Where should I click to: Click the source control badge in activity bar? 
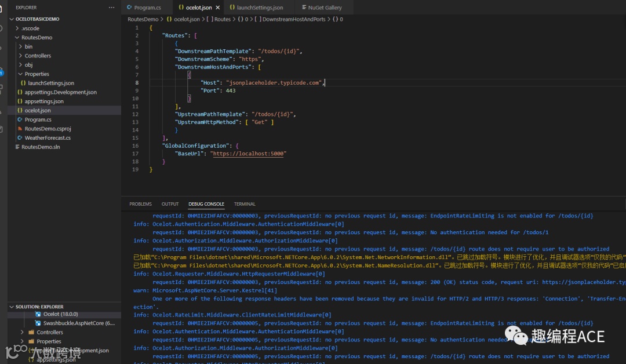pyautogui.click(x=2, y=72)
